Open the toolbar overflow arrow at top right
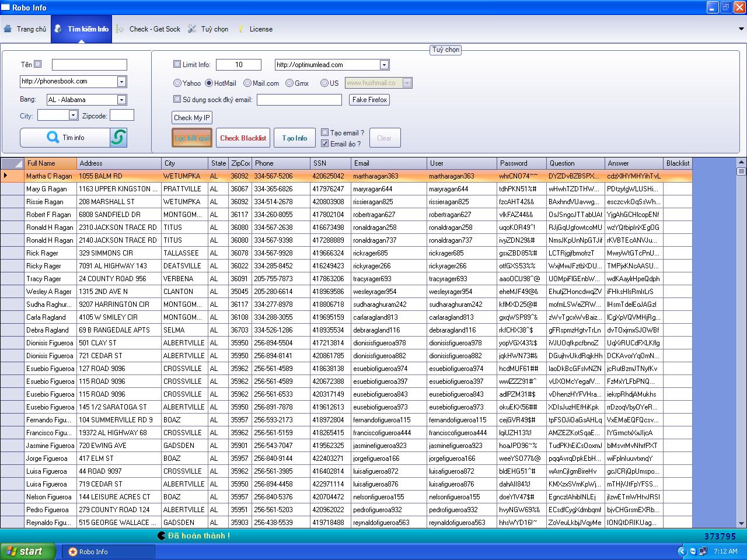The width and height of the screenshot is (747, 560). (x=742, y=29)
